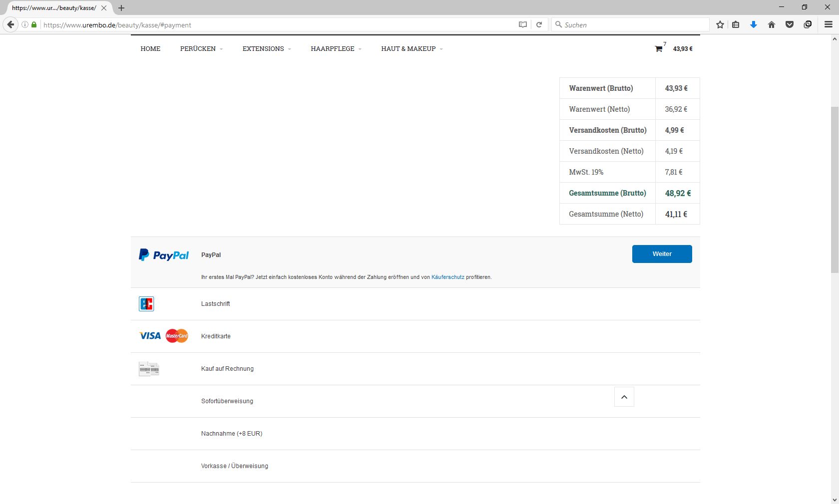This screenshot has height=504, width=839.
Task: Click the Gesamtsumme (Brutto) label
Action: click(607, 193)
